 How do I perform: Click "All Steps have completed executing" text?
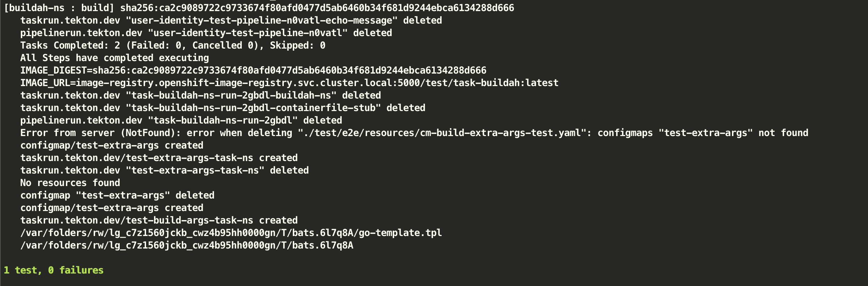(x=114, y=58)
